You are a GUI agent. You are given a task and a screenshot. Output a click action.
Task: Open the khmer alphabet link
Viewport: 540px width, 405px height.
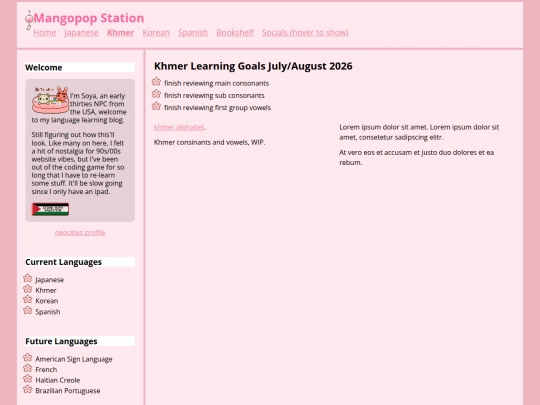click(179, 127)
